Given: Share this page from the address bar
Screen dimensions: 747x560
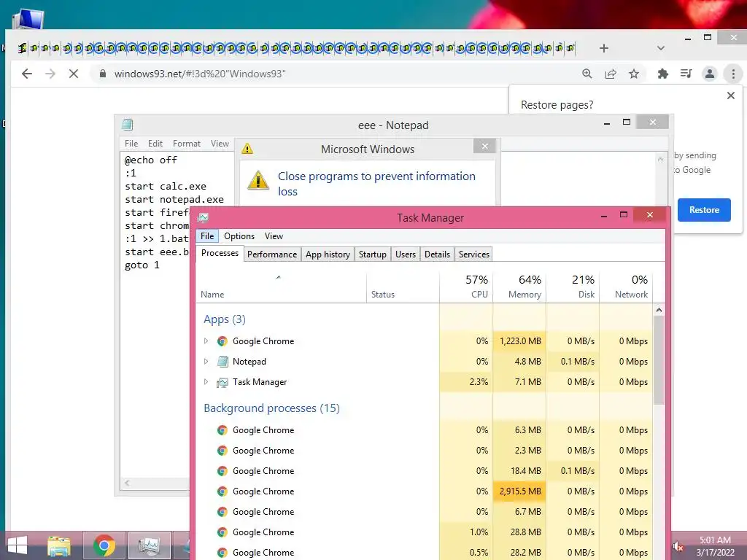Looking at the screenshot, I should (611, 74).
